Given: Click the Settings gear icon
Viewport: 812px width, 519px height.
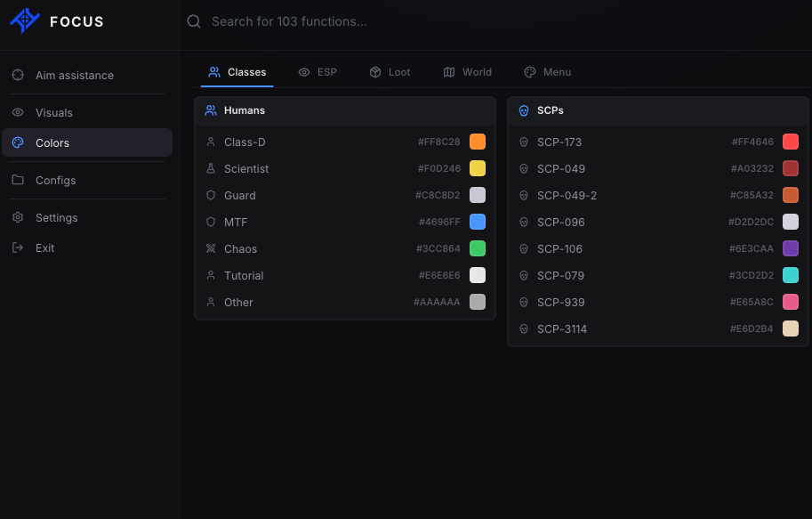Looking at the screenshot, I should [x=18, y=217].
